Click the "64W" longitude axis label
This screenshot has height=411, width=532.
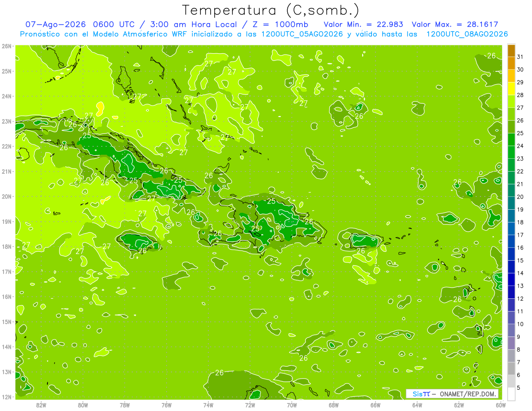tap(417, 405)
